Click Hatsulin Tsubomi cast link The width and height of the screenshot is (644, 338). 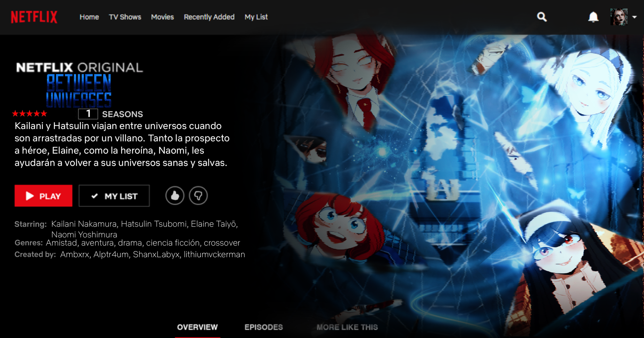pos(154,224)
